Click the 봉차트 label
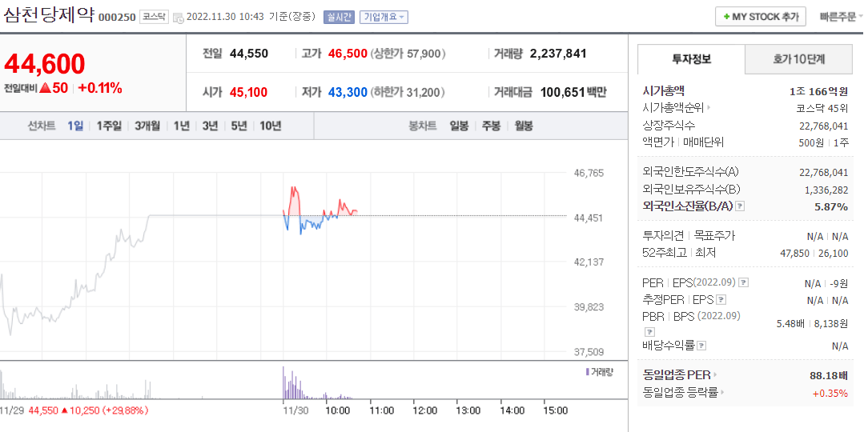 point(422,126)
